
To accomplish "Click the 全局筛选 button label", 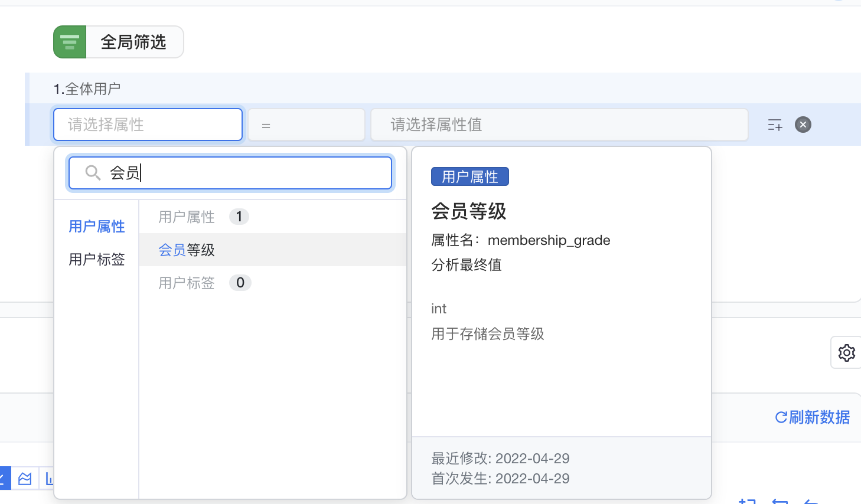I will pos(134,42).
